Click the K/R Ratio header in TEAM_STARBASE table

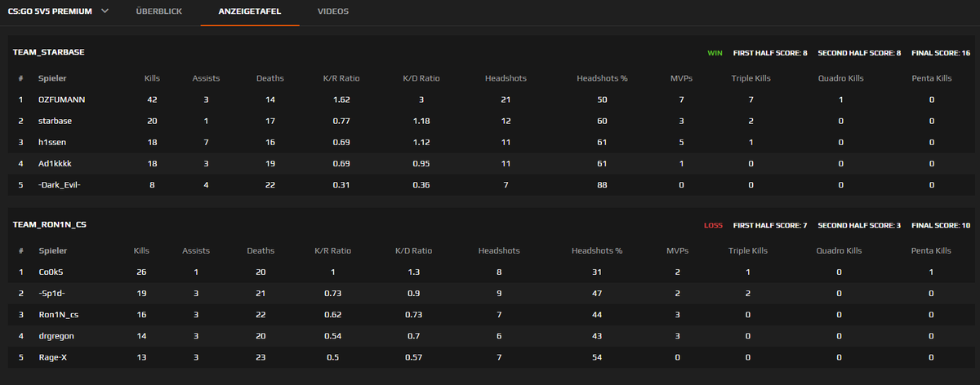(341, 78)
